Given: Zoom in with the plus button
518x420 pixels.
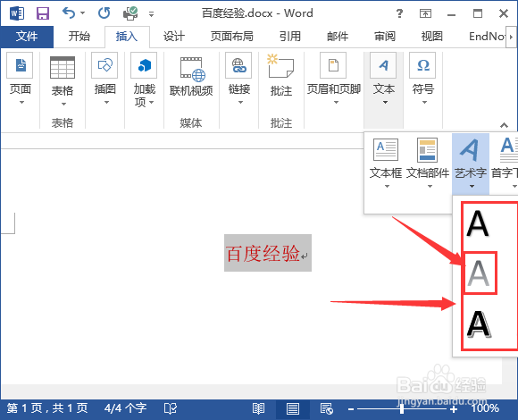Looking at the screenshot, I should pyautogui.click(x=454, y=409).
